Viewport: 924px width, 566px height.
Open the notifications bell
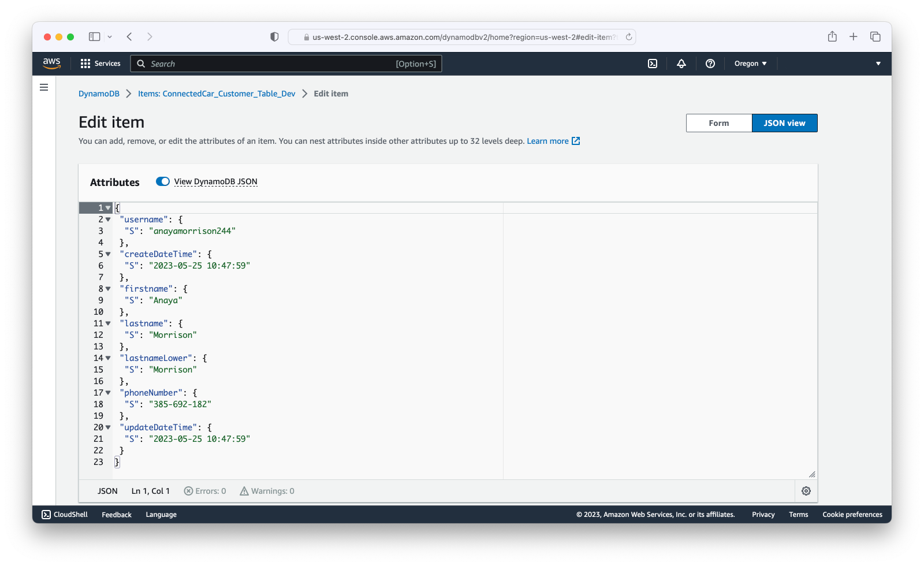point(681,64)
